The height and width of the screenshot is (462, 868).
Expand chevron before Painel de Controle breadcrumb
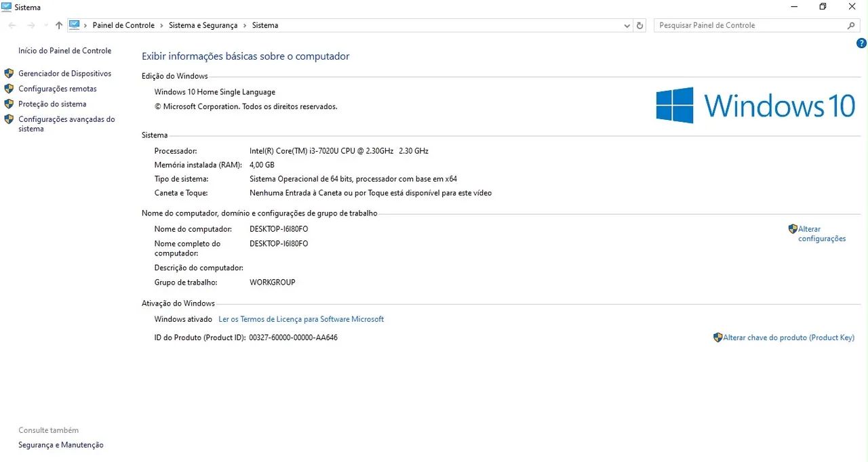pos(86,25)
